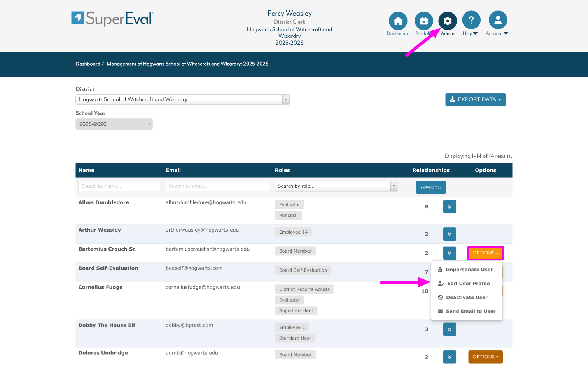Click the Employee 14 role tag

(x=293, y=232)
